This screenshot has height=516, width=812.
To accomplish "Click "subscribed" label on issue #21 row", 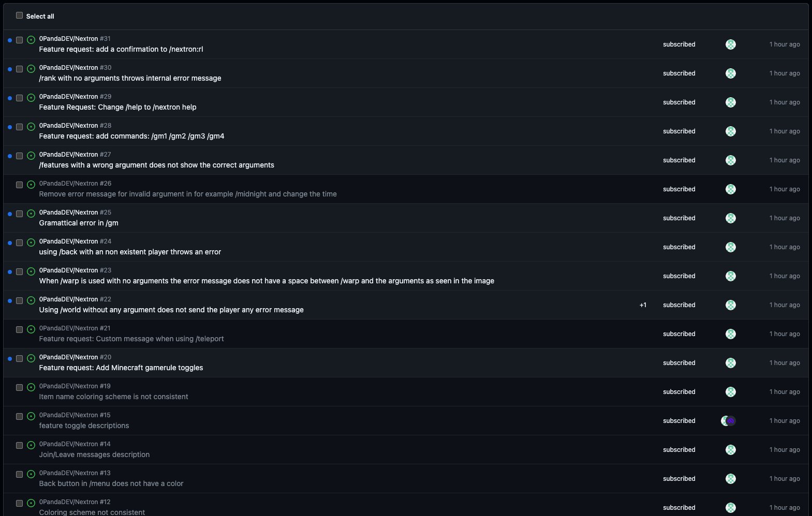I will tap(679, 334).
